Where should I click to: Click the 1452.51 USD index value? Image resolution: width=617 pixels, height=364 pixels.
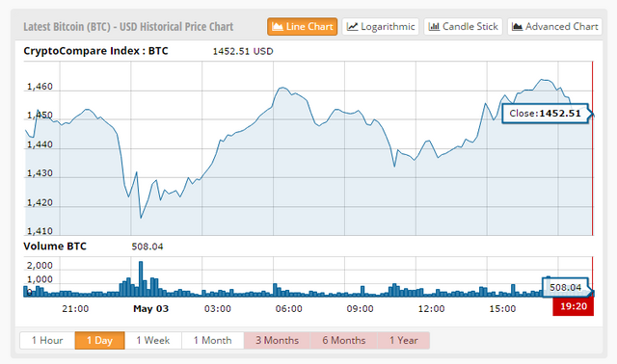(x=243, y=51)
